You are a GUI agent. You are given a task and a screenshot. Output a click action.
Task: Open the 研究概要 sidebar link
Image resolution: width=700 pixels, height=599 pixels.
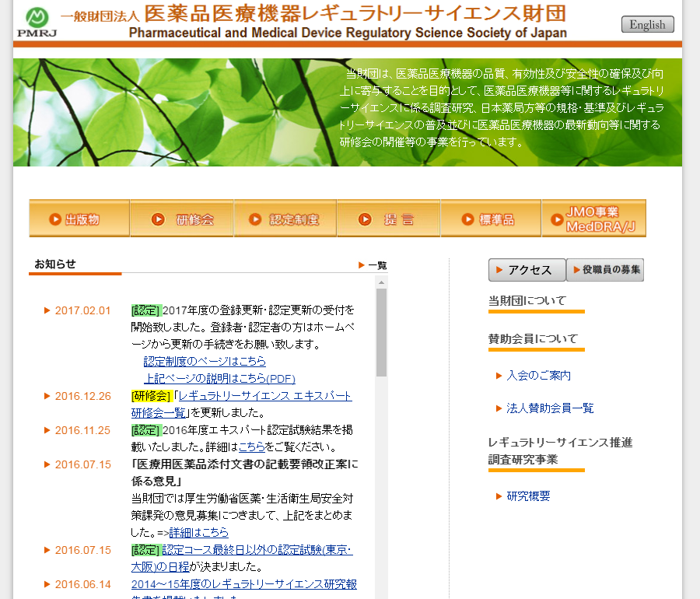[x=528, y=496]
